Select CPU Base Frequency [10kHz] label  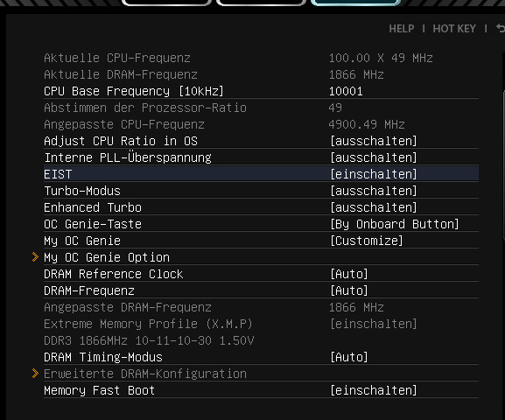[134, 91]
